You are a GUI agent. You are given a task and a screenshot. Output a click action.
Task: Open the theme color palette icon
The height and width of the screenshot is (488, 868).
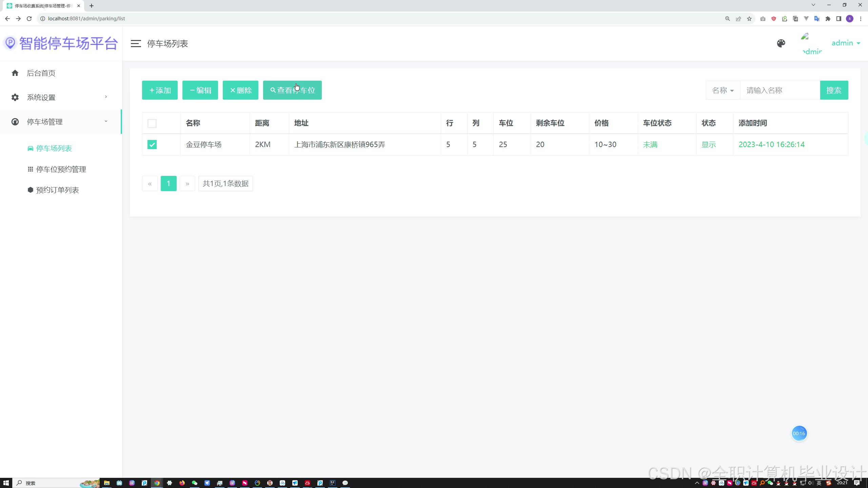[781, 43]
